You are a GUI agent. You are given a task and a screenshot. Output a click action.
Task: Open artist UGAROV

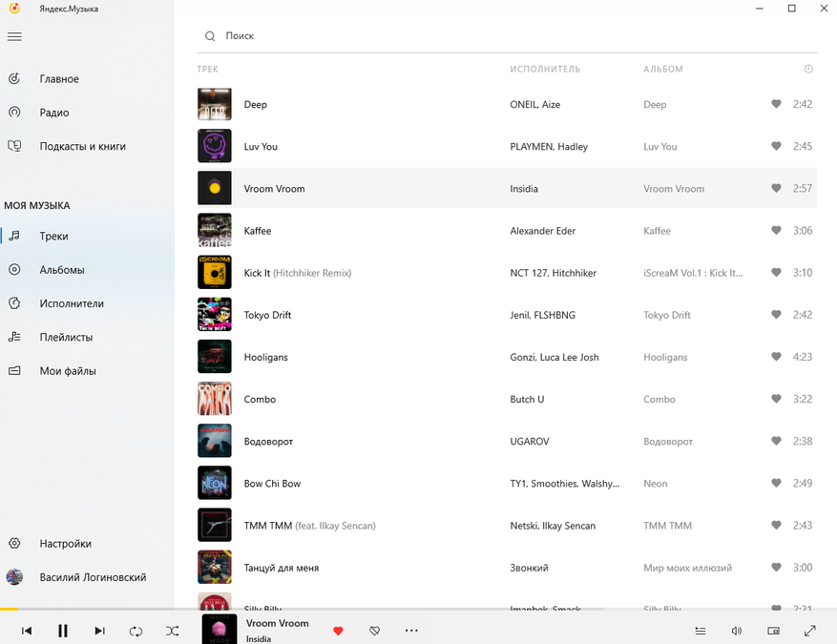click(529, 442)
